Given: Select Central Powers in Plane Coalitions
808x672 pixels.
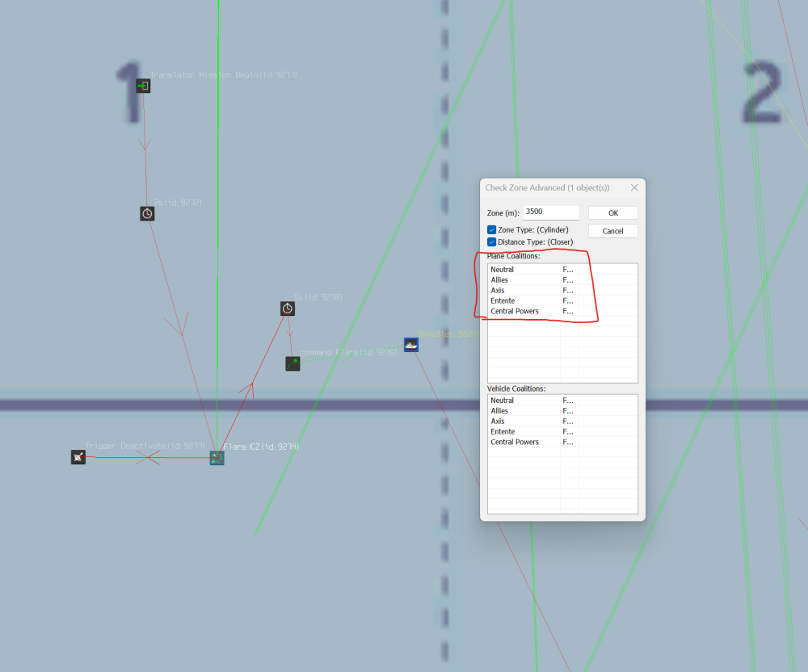Looking at the screenshot, I should pyautogui.click(x=515, y=312).
